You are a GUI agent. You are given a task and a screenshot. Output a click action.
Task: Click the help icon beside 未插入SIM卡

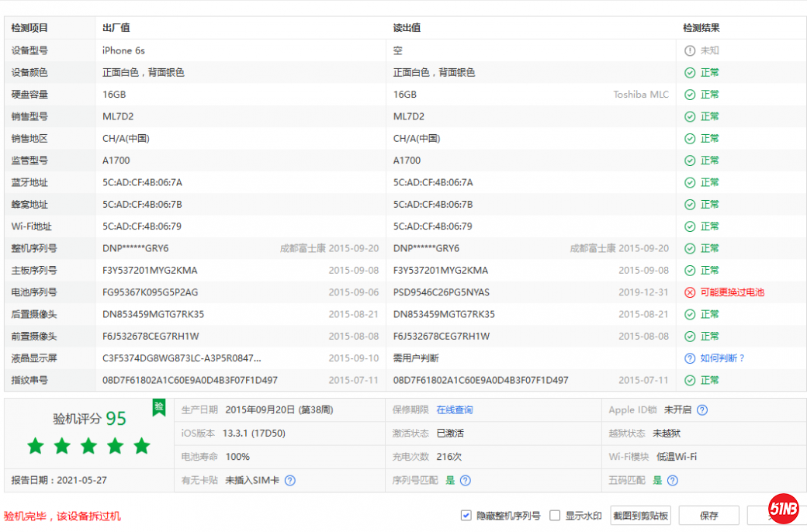click(x=290, y=480)
